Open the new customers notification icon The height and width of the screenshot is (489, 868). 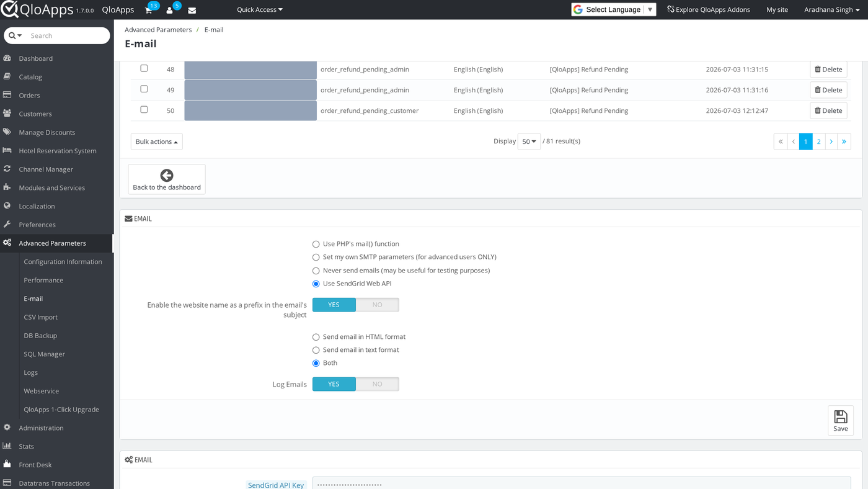click(x=169, y=10)
